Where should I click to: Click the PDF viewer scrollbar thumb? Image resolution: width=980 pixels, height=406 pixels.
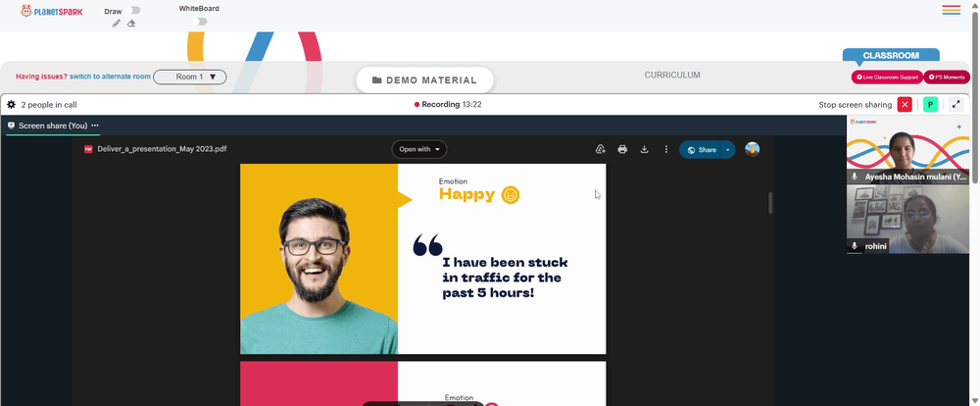(x=770, y=203)
